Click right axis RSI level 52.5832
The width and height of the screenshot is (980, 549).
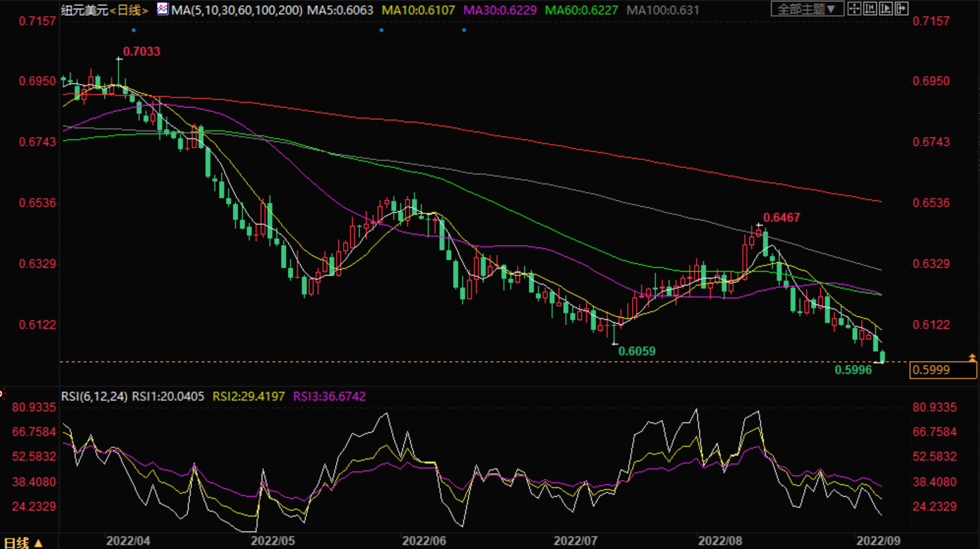tap(935, 457)
